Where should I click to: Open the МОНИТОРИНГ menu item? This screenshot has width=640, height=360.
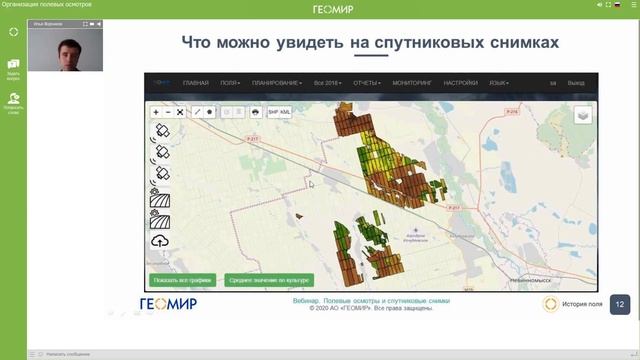click(412, 83)
